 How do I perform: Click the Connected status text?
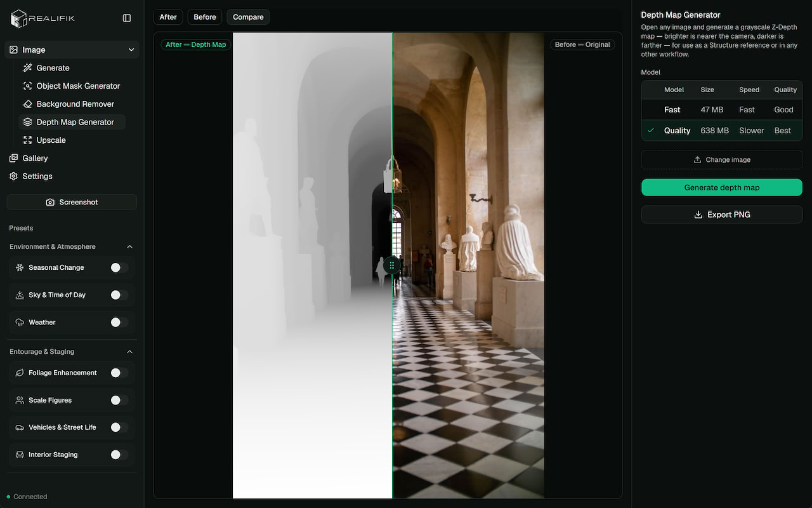click(30, 497)
